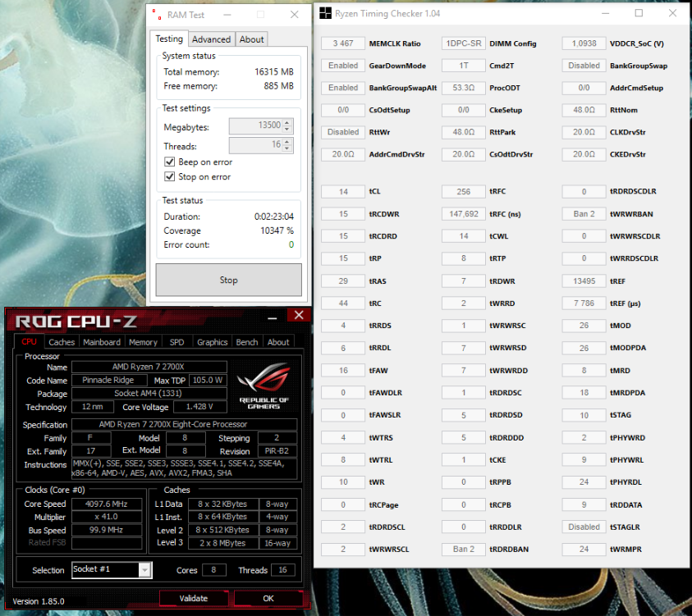This screenshot has height=616, width=692.
Task: Open the Graphics tab in CPU-Z
Action: (x=213, y=342)
